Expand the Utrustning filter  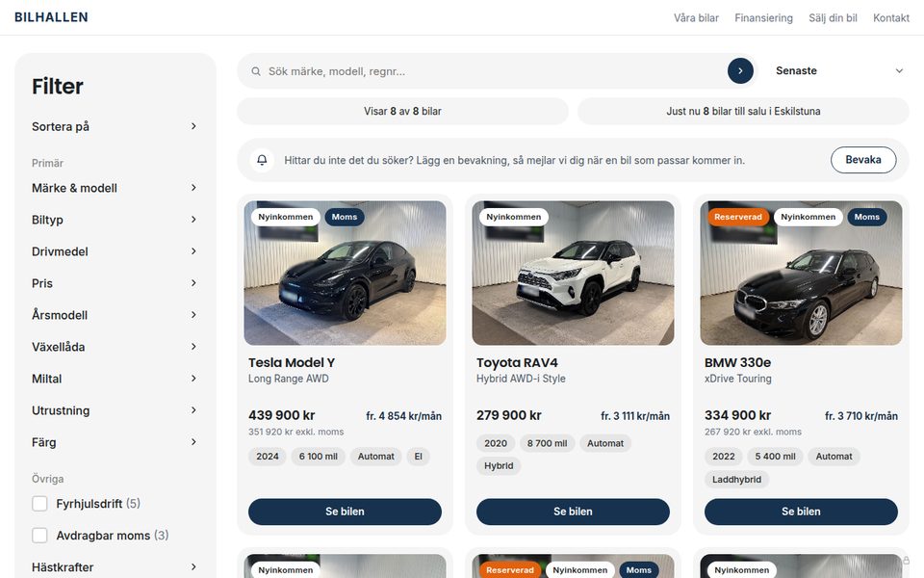pos(115,410)
